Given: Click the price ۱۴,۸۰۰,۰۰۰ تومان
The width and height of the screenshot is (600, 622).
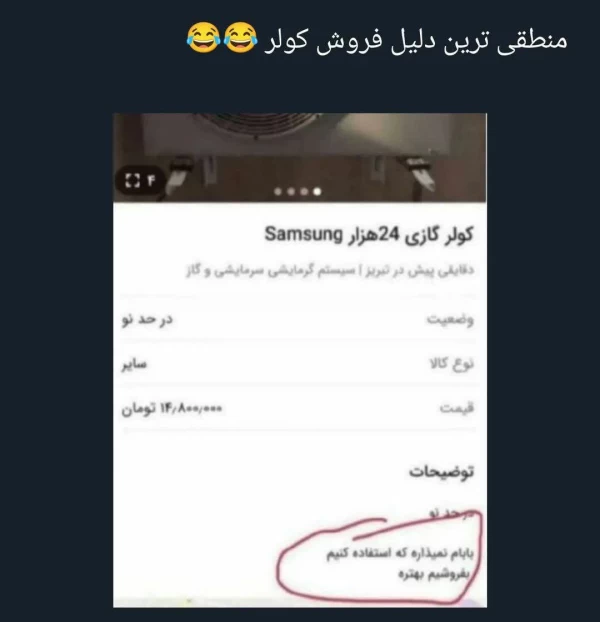Looking at the screenshot, I should [172, 409].
